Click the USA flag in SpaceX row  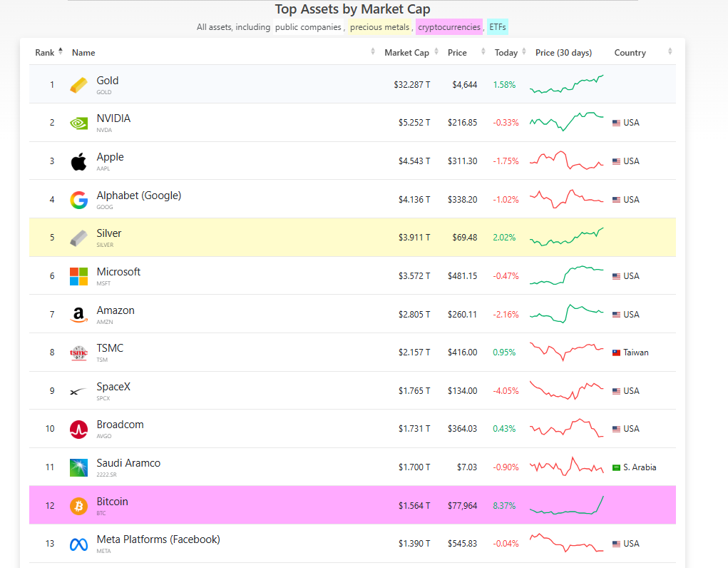tap(616, 391)
